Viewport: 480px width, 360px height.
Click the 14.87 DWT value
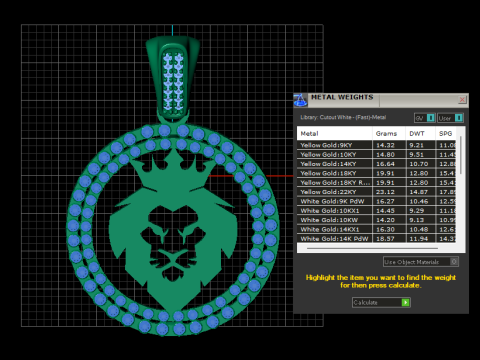[x=418, y=192]
